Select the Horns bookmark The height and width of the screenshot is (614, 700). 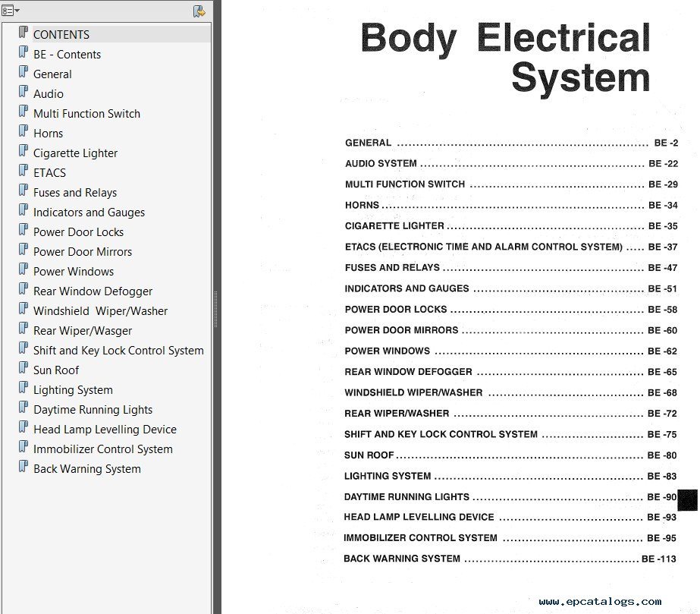48,133
